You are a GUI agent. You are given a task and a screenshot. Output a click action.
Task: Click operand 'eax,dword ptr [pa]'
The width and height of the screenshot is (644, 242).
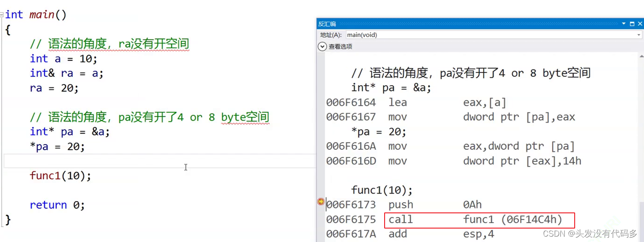click(519, 147)
